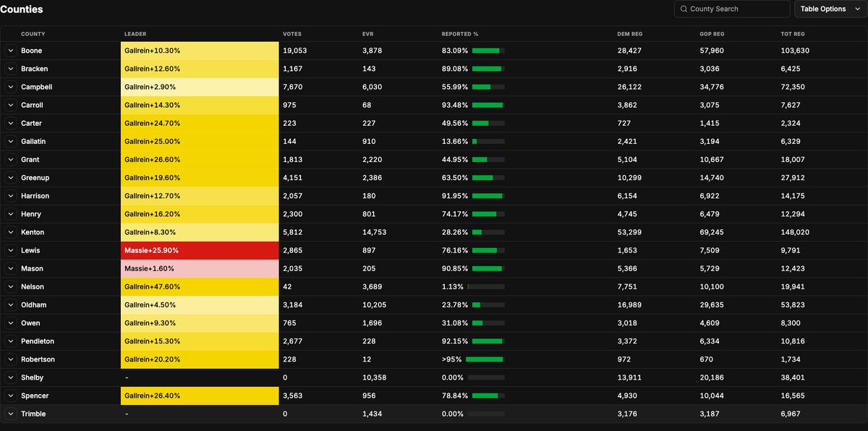Viewport: 868px width, 431px height.
Task: Click Trimble's reported value 0.00%
Action: [x=454, y=414]
